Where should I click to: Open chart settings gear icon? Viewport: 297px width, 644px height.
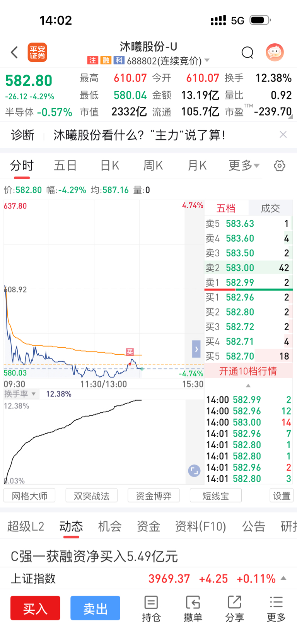pyautogui.click(x=280, y=166)
